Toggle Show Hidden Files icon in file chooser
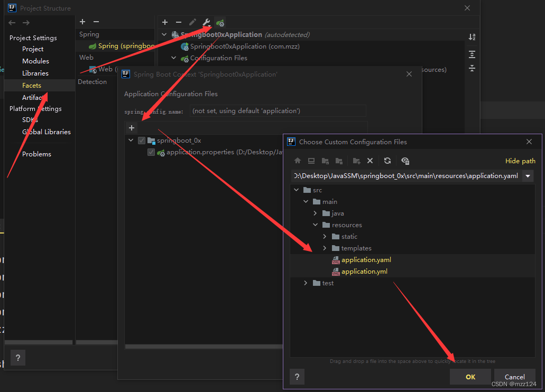Image resolution: width=545 pixels, height=392 pixels. click(405, 161)
